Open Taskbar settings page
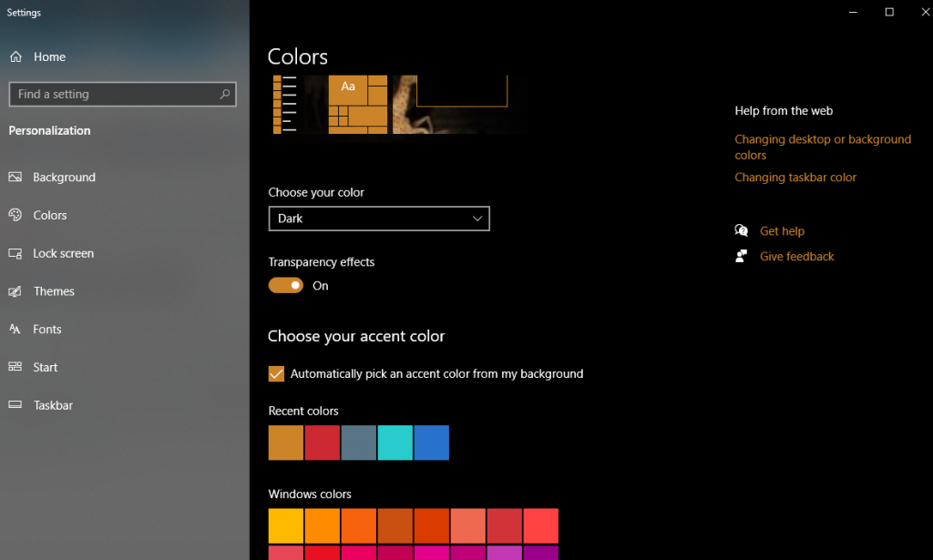Image resolution: width=933 pixels, height=560 pixels. (x=53, y=405)
